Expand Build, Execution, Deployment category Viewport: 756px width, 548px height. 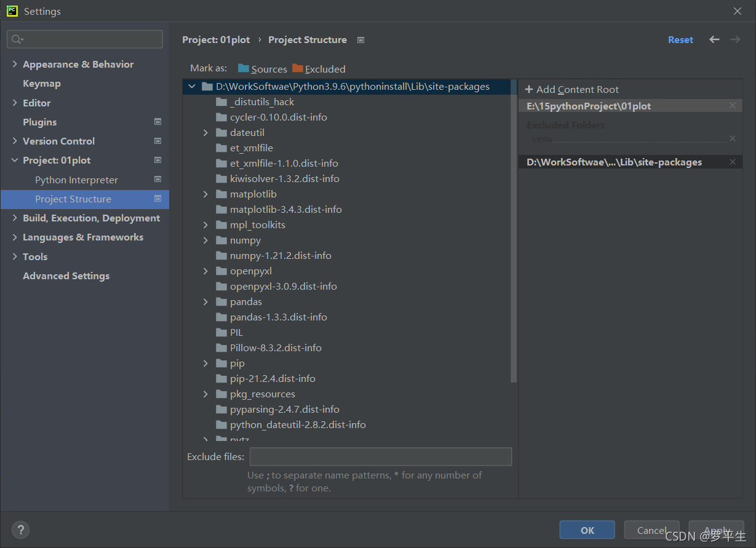click(15, 218)
